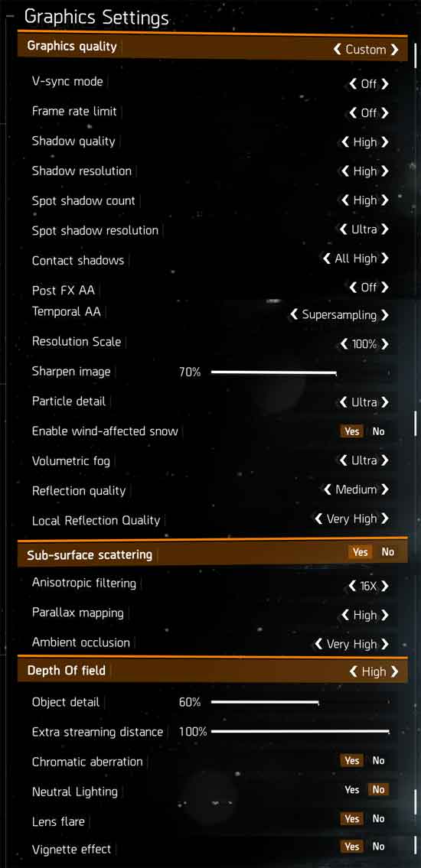The height and width of the screenshot is (868, 421).
Task: Click right arrow for Anisotropic filtering 16X
Action: [x=385, y=587]
